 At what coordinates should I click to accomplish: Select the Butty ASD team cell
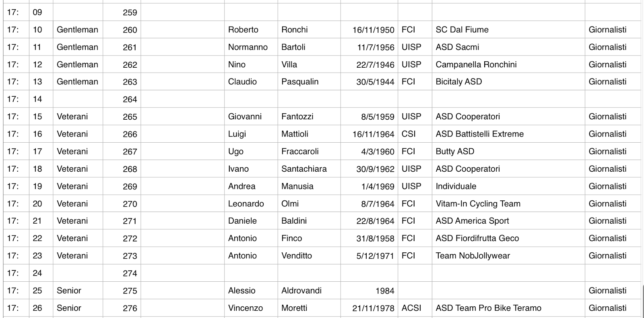(x=508, y=151)
